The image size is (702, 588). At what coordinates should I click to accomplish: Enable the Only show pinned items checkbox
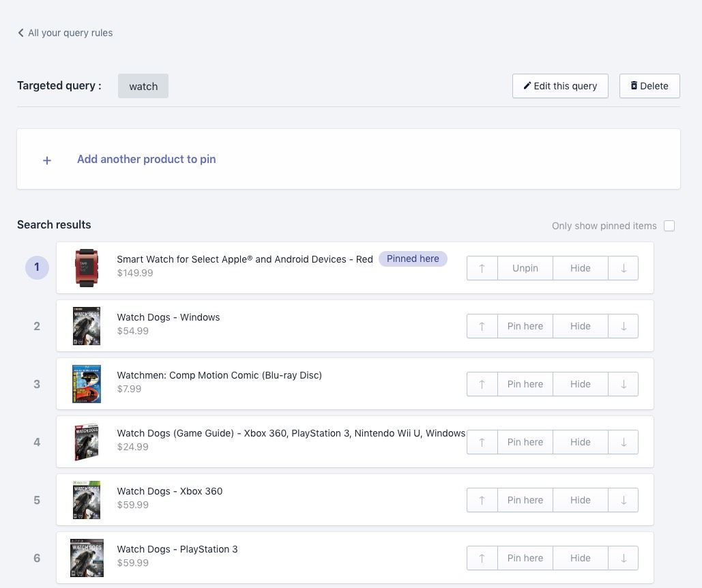tap(669, 226)
